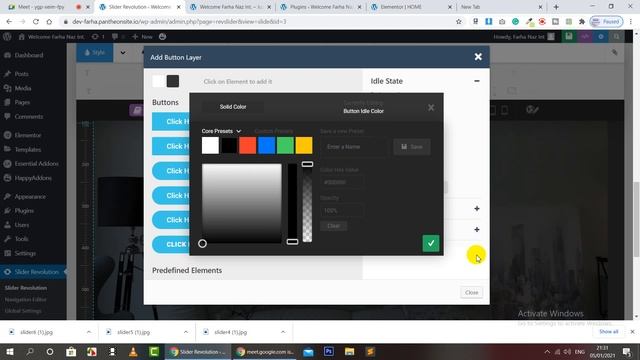Open the Style tab in editor toolbar
This screenshot has height=360, width=640.
95,53
